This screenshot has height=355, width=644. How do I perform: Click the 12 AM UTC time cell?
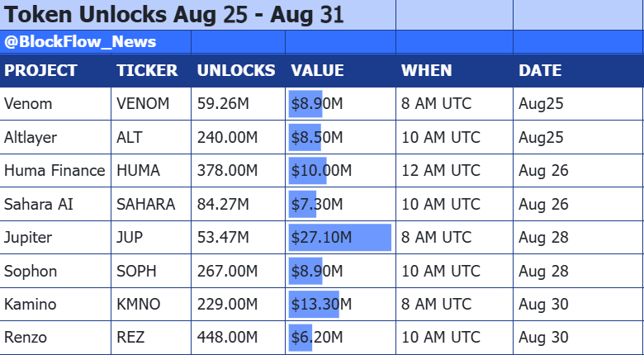pos(454,171)
